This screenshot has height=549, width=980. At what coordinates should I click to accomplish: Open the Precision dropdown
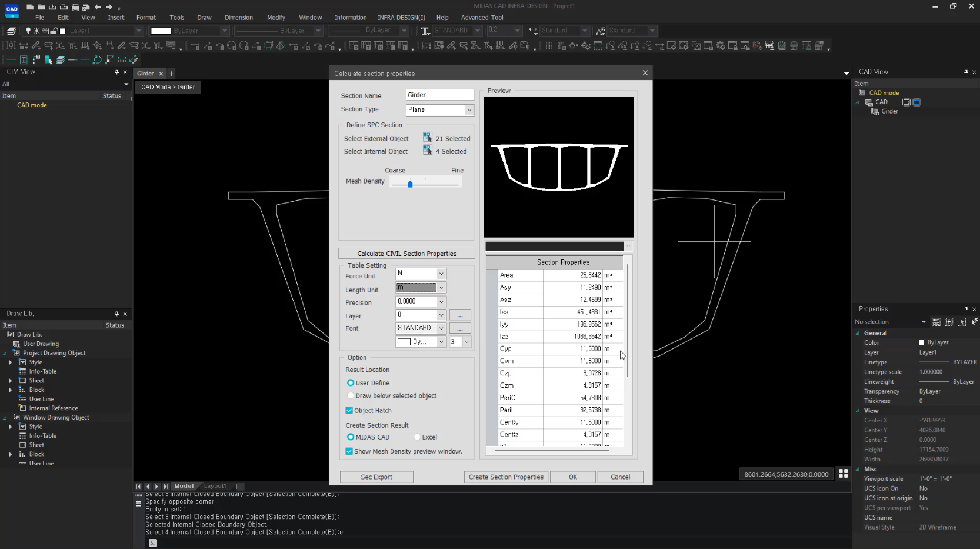(441, 301)
